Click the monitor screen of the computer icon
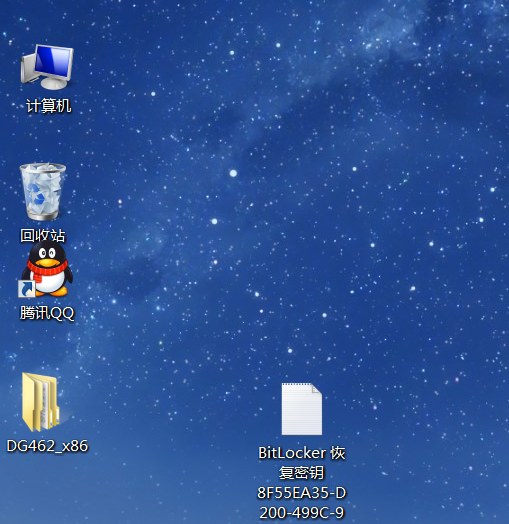509x524 pixels. (x=53, y=62)
